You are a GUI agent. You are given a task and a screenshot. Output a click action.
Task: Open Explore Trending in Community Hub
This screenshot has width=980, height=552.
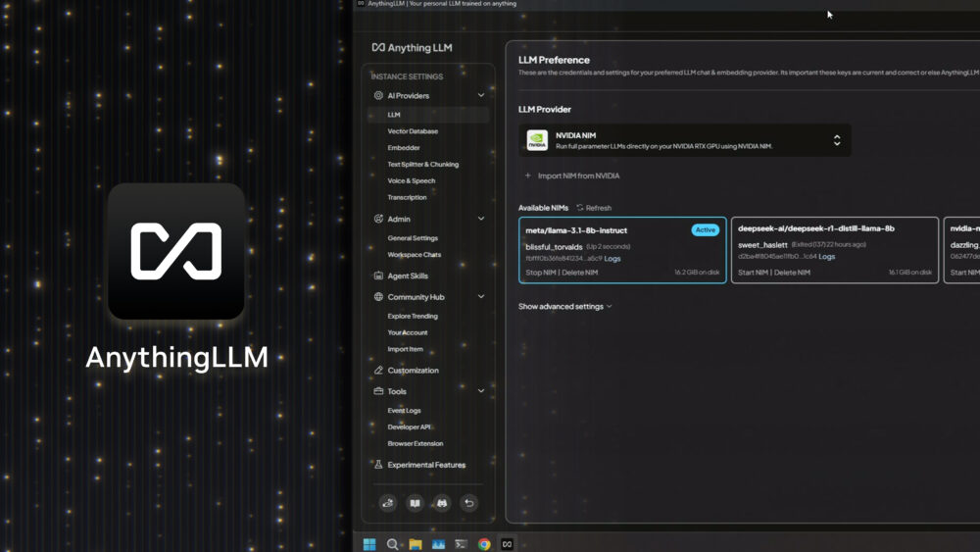coord(413,317)
